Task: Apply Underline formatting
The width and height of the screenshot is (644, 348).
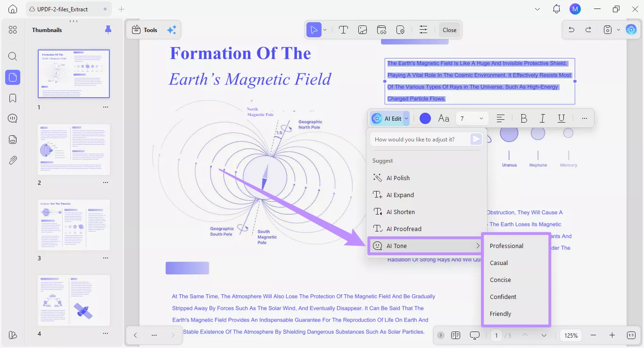Action: [x=561, y=118]
